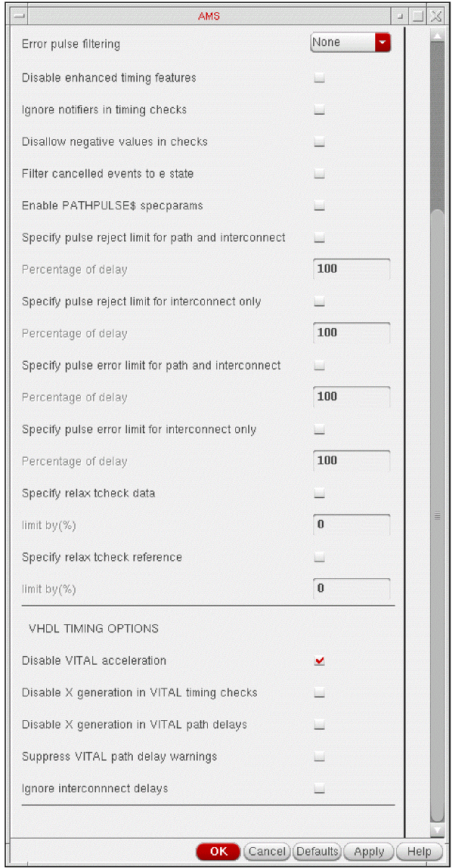Restore settings with Defaults button
Viewport: 456px width, 868px height.
pos(317,851)
